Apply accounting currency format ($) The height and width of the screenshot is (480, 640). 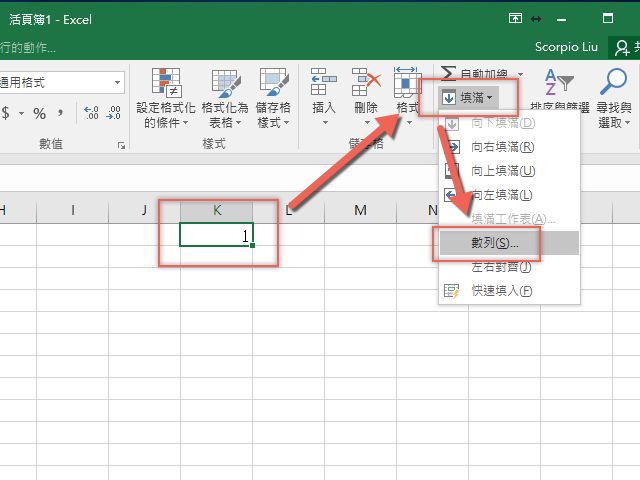coord(5,113)
